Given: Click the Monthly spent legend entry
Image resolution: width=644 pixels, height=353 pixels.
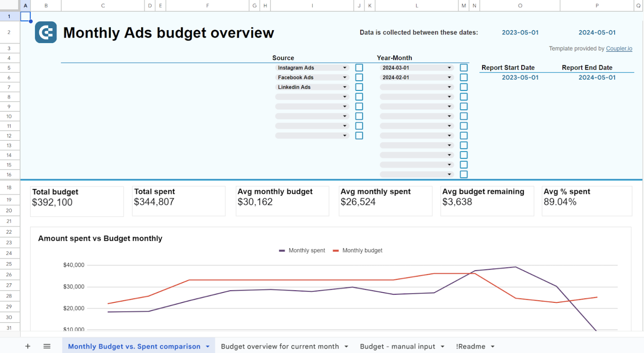Looking at the screenshot, I should coord(306,250).
